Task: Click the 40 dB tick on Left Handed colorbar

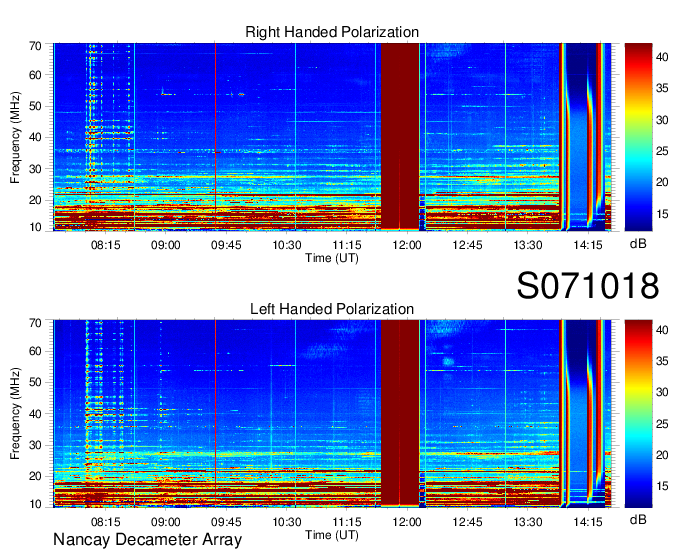Action: click(662, 330)
